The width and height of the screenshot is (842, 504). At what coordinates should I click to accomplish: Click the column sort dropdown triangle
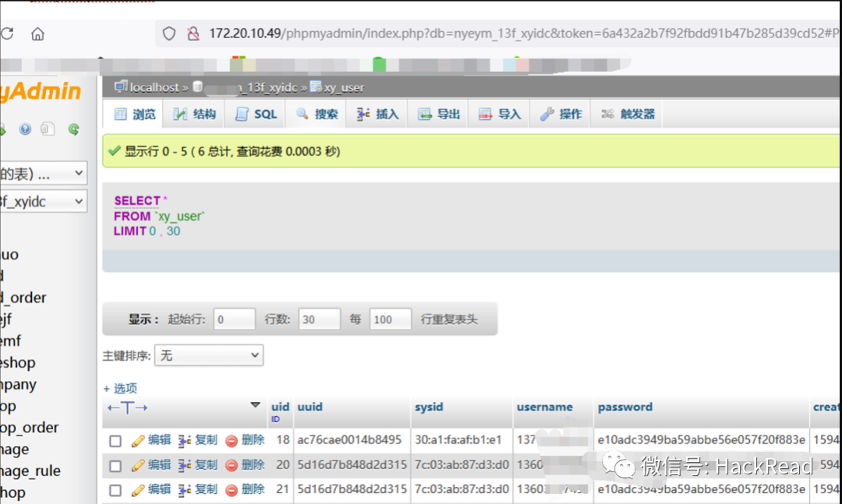tap(255, 405)
